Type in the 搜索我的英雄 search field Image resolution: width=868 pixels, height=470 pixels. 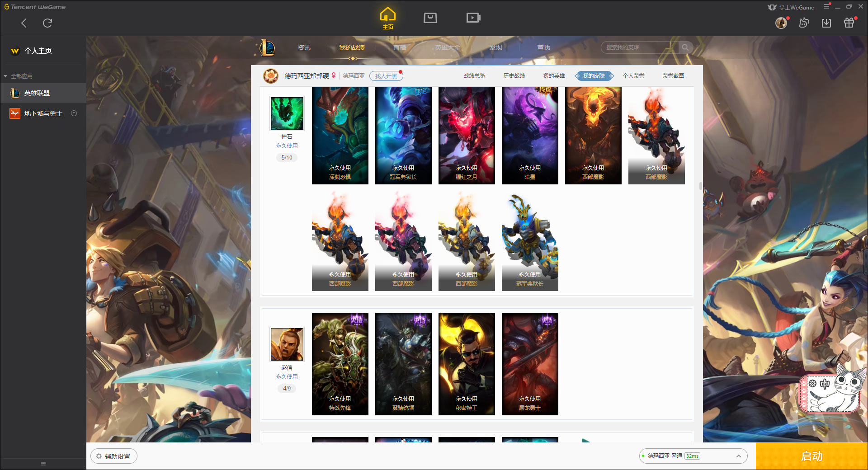coord(640,47)
